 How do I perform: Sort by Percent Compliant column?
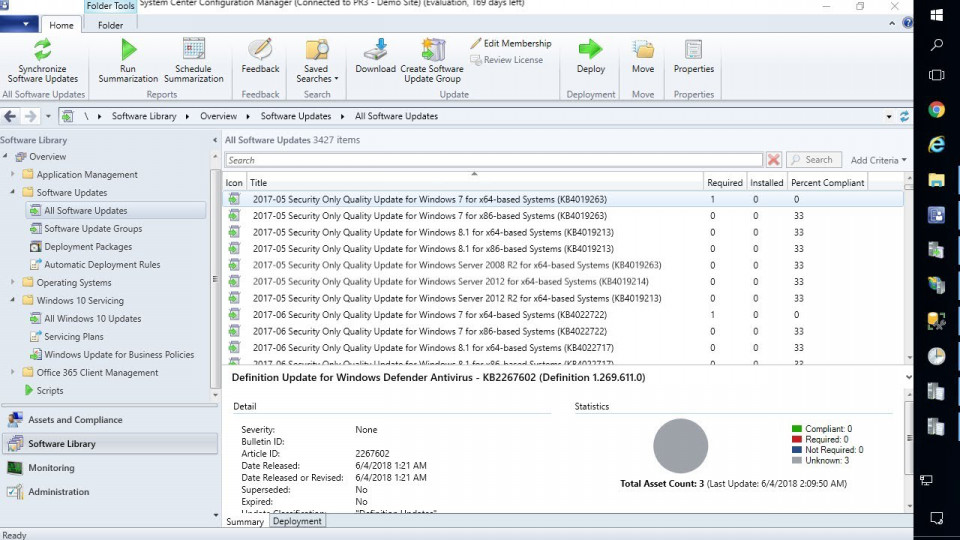pos(827,182)
